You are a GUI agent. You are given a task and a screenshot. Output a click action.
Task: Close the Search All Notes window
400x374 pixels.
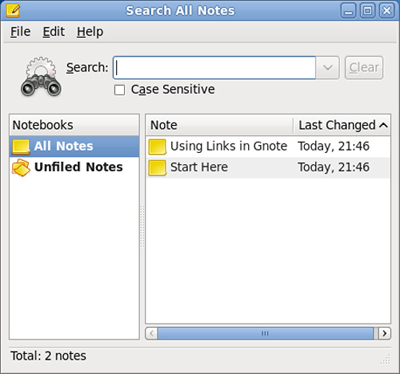tap(387, 11)
